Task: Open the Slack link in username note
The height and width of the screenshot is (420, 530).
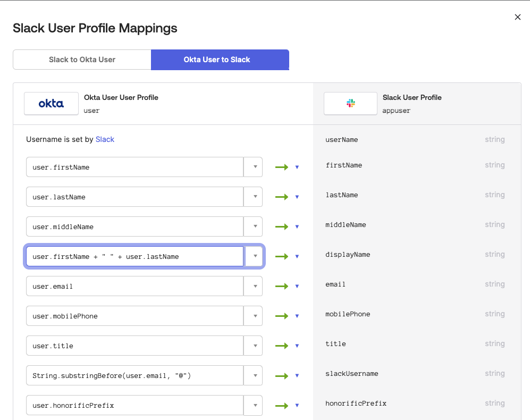Action: [x=105, y=139]
